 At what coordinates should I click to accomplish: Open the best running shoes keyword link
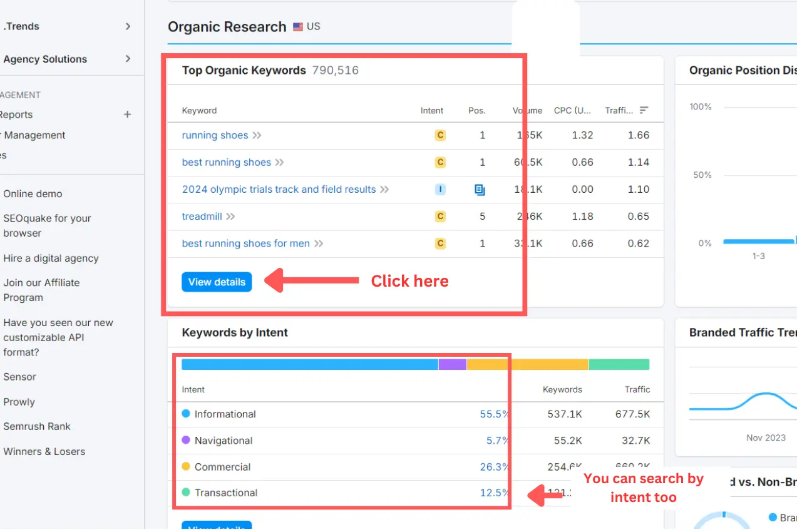[226, 162]
